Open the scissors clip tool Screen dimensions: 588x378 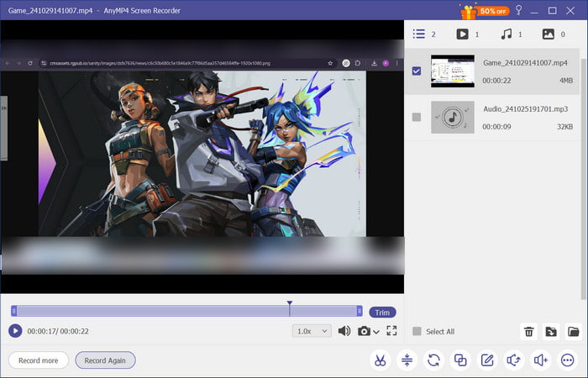click(x=380, y=360)
